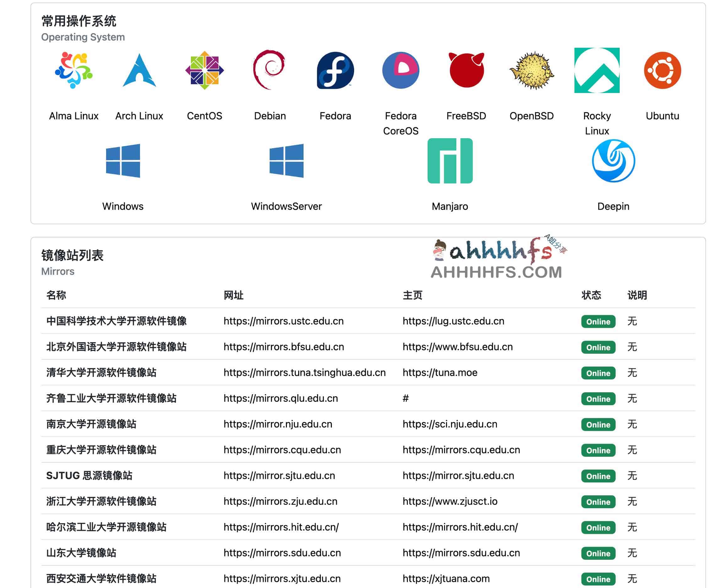Open Ubuntu by clicking its logo
This screenshot has width=717, height=588.
tap(662, 71)
